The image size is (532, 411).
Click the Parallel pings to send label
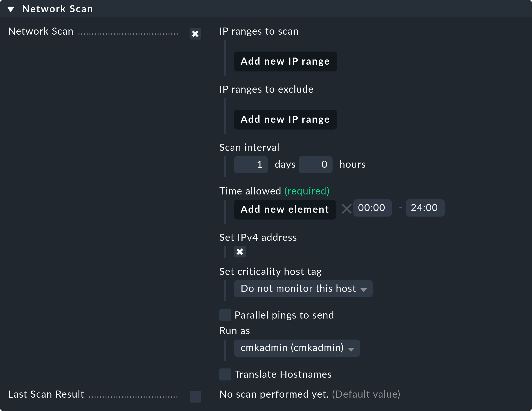tap(284, 315)
